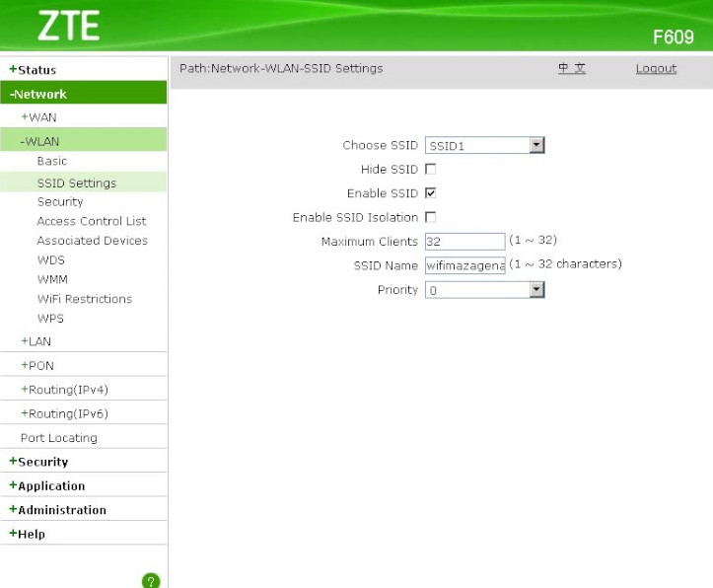Open the Priority dropdown
This screenshot has height=588, width=713.
coord(484,290)
